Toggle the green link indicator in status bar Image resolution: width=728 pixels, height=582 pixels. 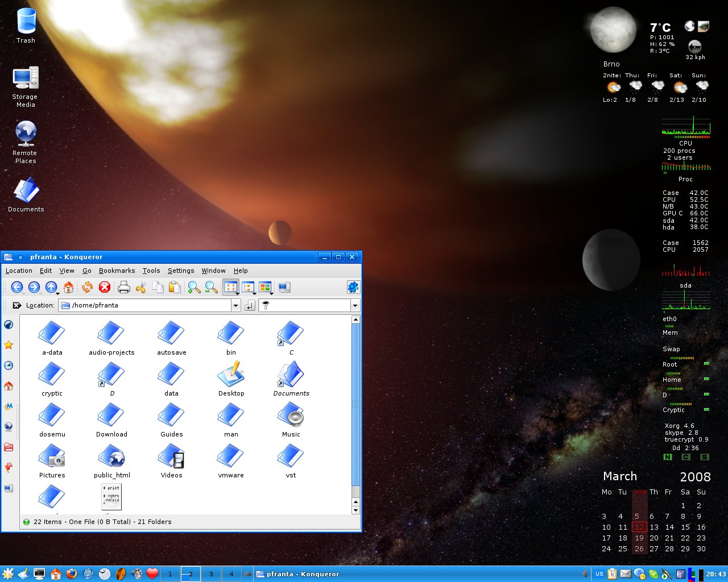coord(26,522)
